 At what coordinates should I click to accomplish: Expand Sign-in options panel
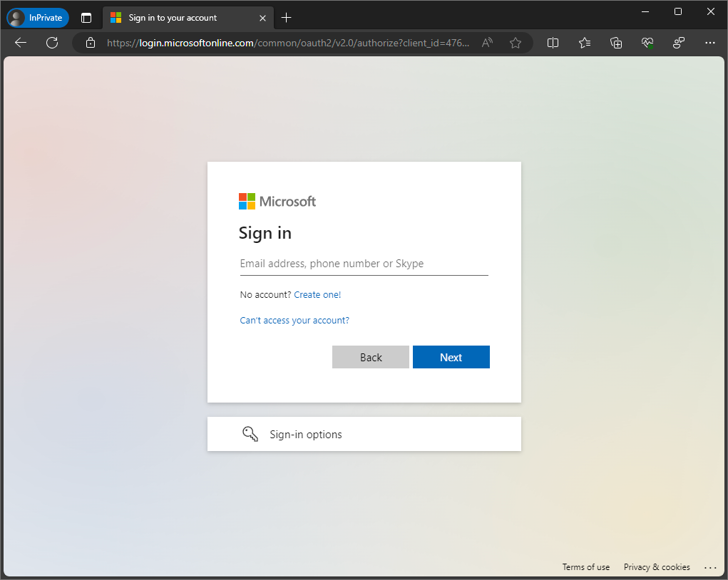[x=364, y=434]
